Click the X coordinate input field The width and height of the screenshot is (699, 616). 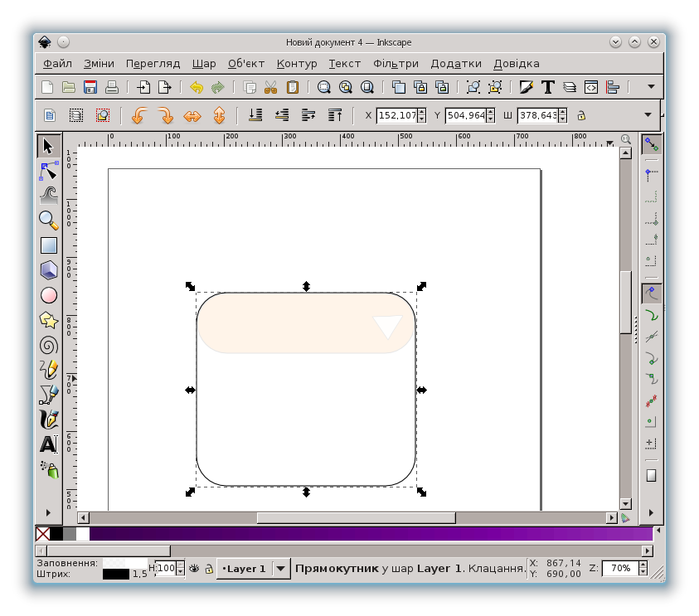point(396,116)
